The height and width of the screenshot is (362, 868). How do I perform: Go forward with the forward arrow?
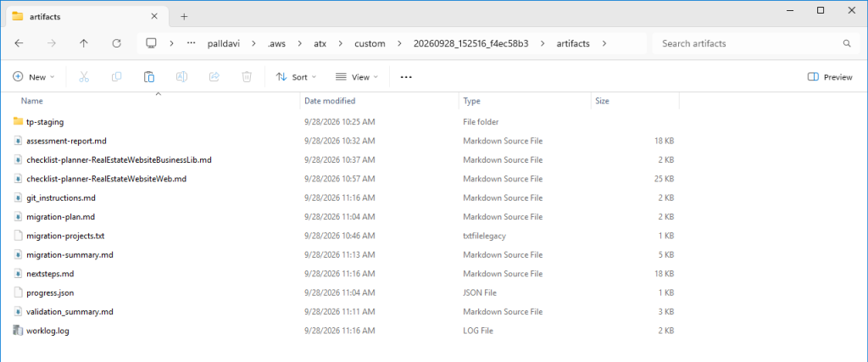click(x=52, y=43)
